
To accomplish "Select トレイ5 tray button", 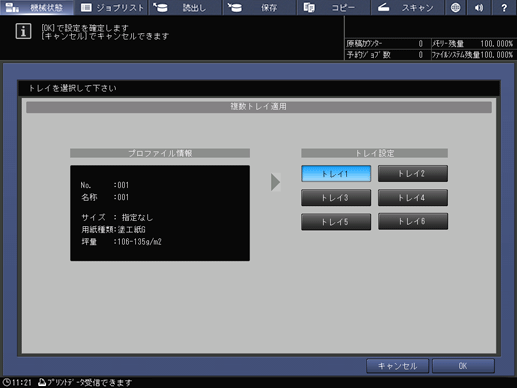I will [336, 222].
